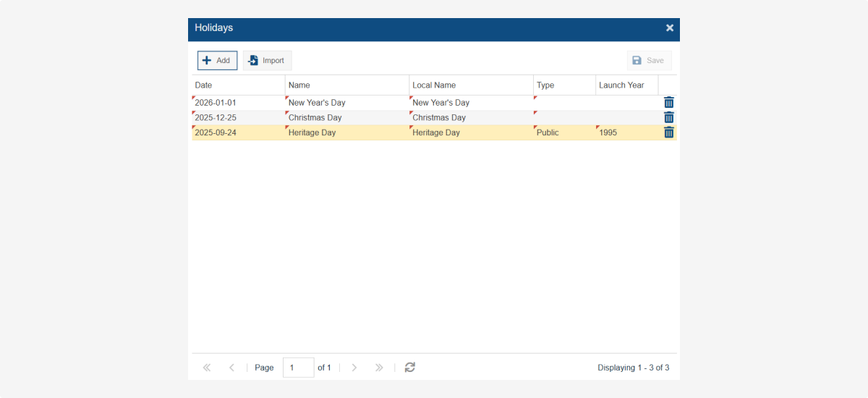Click trash icon for Christmas Day
This screenshot has width=868, height=398.
[x=668, y=117]
